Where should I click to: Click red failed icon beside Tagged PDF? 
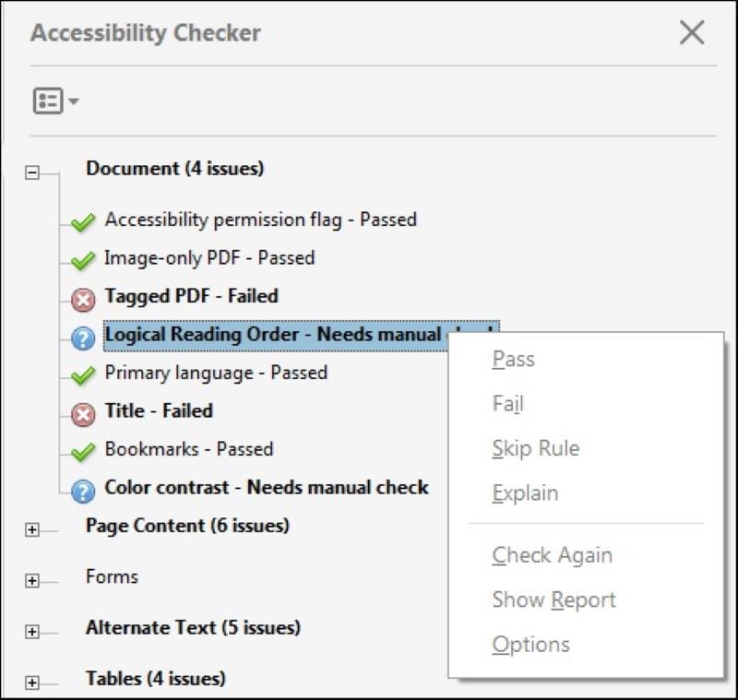[x=84, y=299]
